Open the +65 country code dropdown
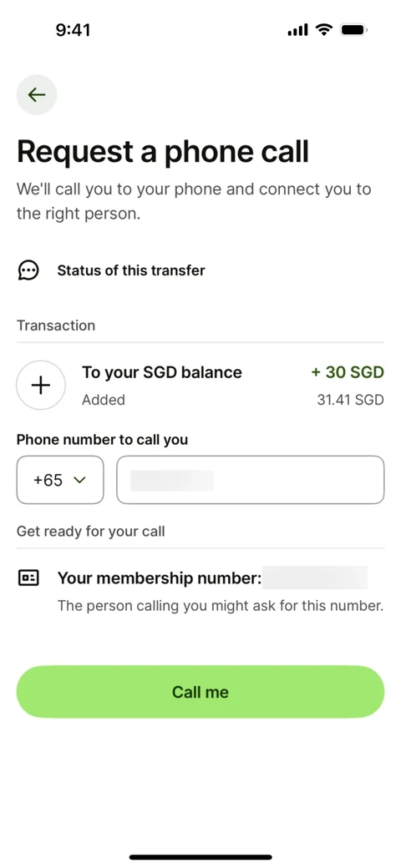 pyautogui.click(x=60, y=480)
